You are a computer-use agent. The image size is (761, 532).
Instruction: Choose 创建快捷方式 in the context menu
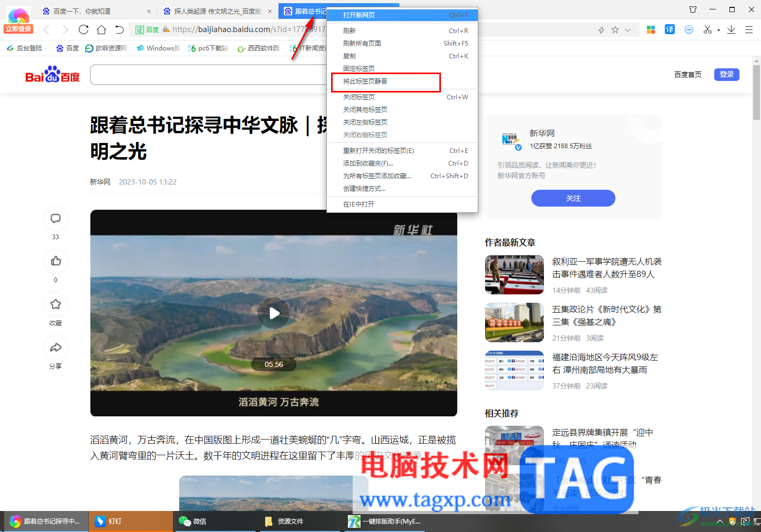tap(402, 189)
